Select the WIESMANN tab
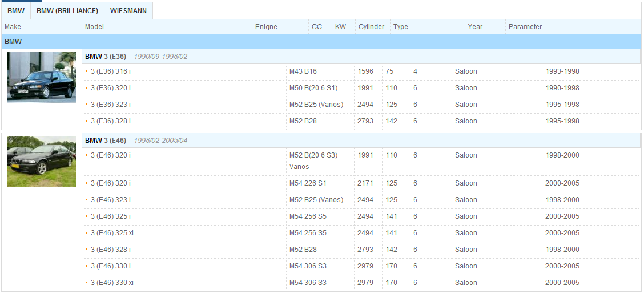Screen dimensions: 644x293 click(x=128, y=11)
